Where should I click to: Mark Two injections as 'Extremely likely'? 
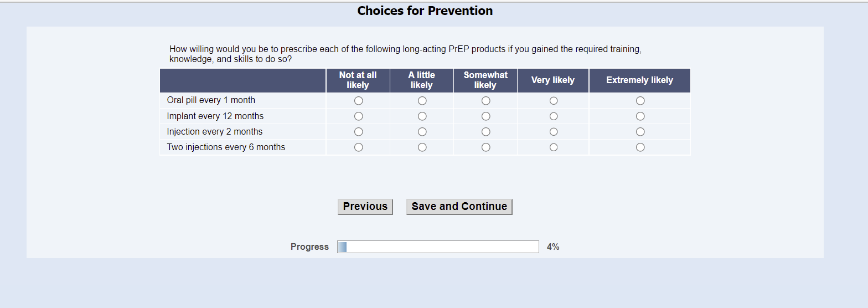(x=640, y=147)
